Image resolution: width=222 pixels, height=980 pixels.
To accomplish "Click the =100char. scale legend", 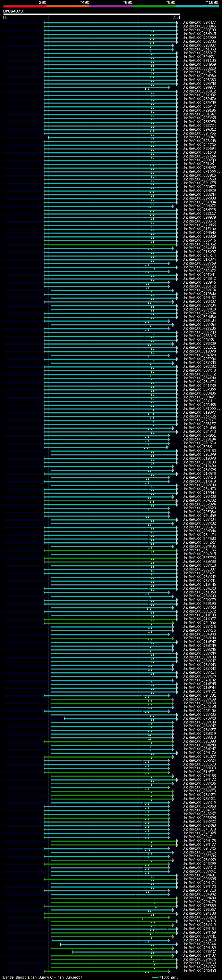I will [166, 977].
